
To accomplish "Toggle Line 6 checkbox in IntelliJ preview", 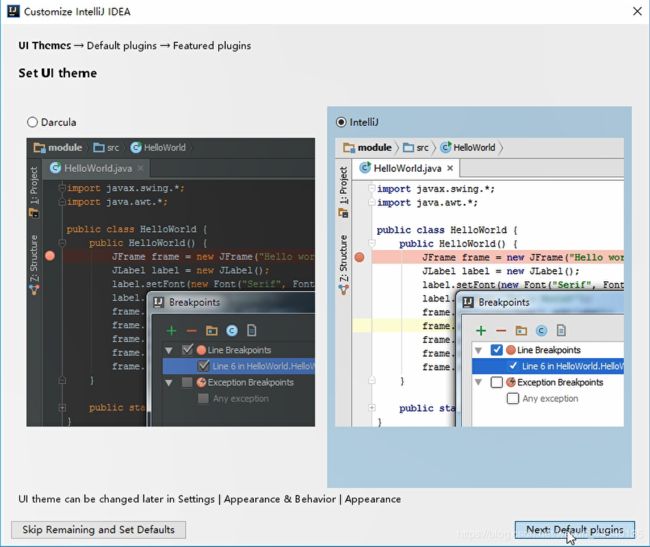I will pyautogui.click(x=513, y=366).
